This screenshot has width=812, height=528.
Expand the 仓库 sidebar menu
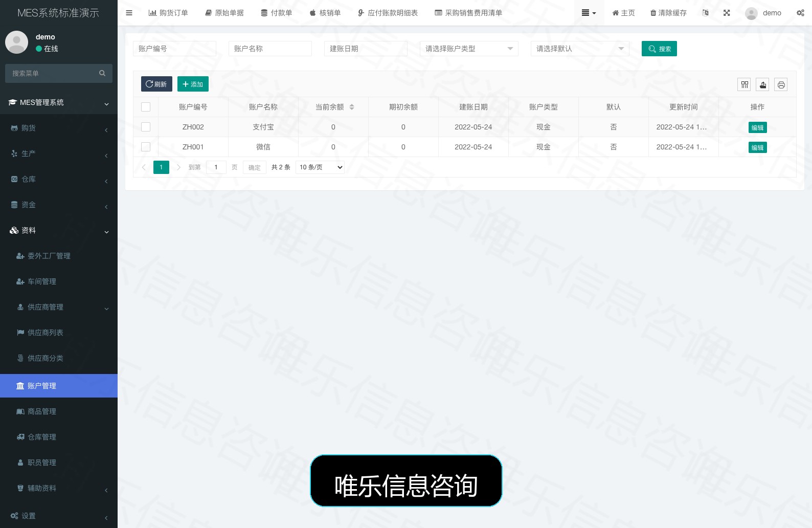(59, 179)
